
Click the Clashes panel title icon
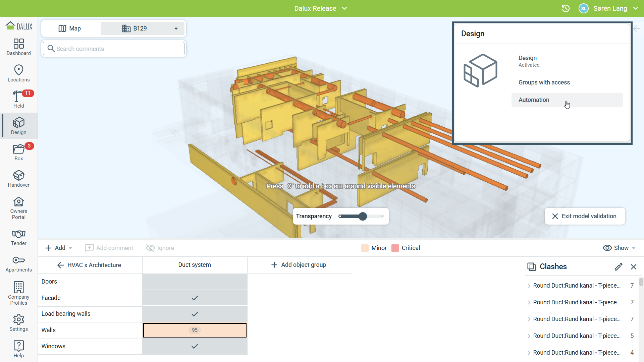pos(532,267)
